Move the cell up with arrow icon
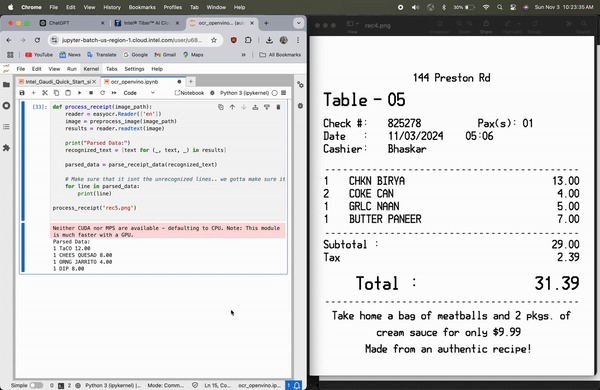The width and height of the screenshot is (600, 390). (x=232, y=107)
